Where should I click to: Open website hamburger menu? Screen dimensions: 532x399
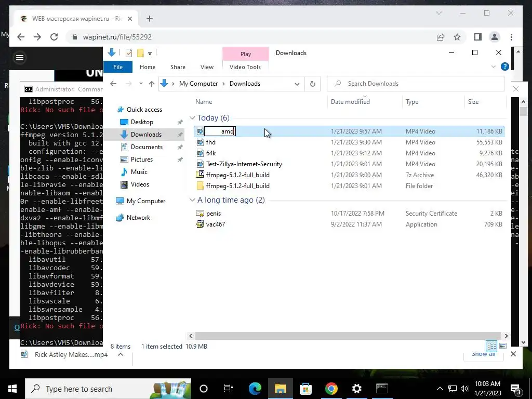pyautogui.click(x=20, y=58)
